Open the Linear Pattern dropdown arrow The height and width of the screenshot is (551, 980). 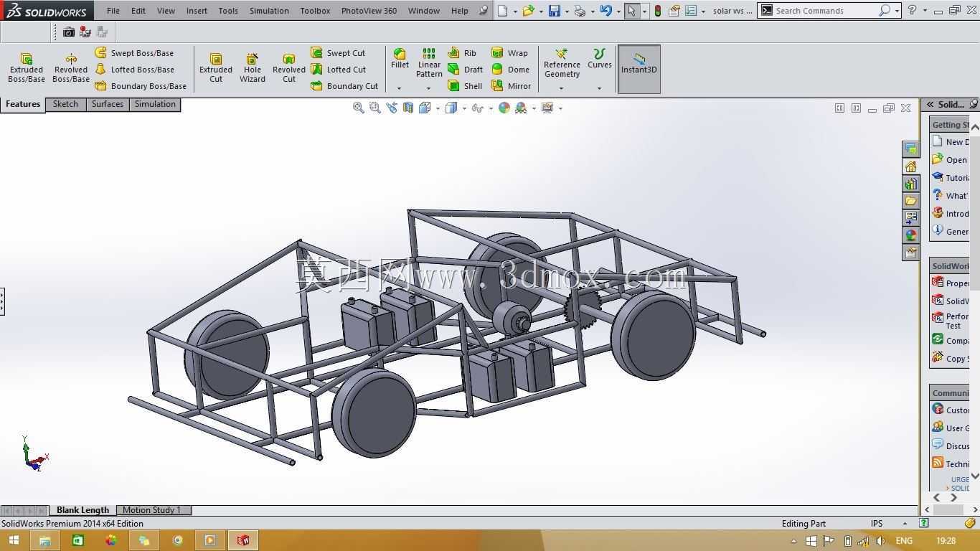click(428, 88)
